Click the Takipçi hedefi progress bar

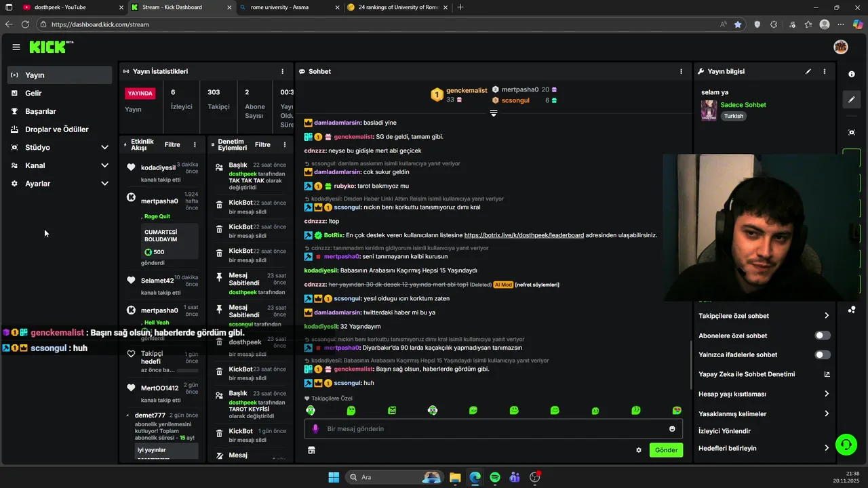point(188,371)
